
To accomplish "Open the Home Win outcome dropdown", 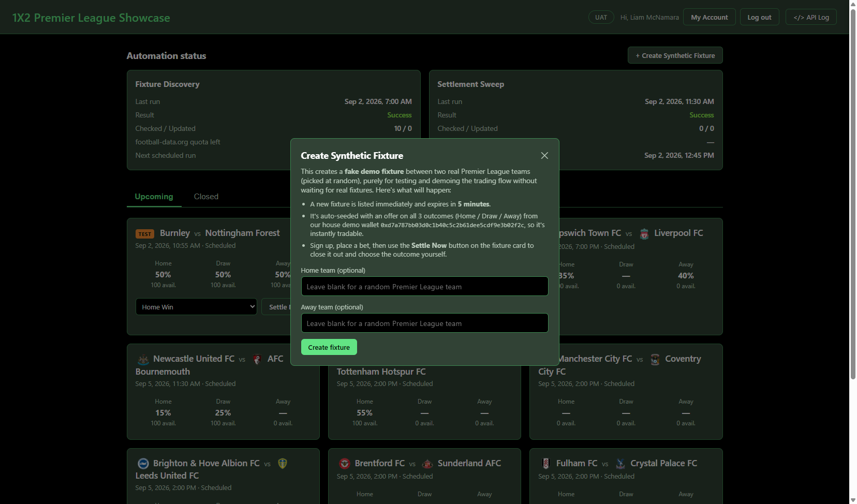I will tap(196, 307).
